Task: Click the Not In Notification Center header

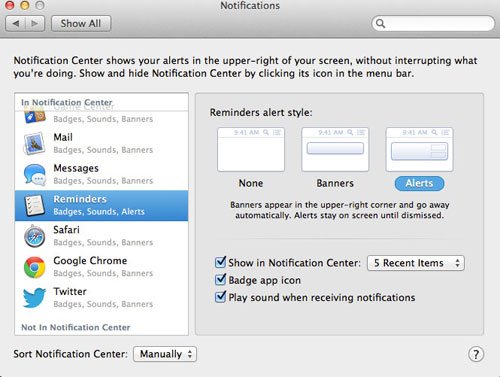Action: click(76, 327)
